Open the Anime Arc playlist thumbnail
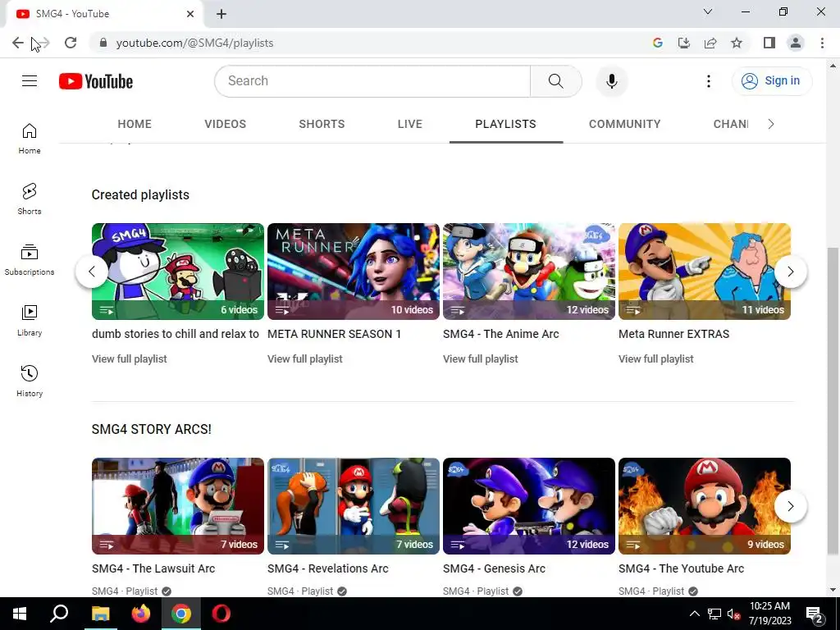The height and width of the screenshot is (630, 840). click(529, 272)
